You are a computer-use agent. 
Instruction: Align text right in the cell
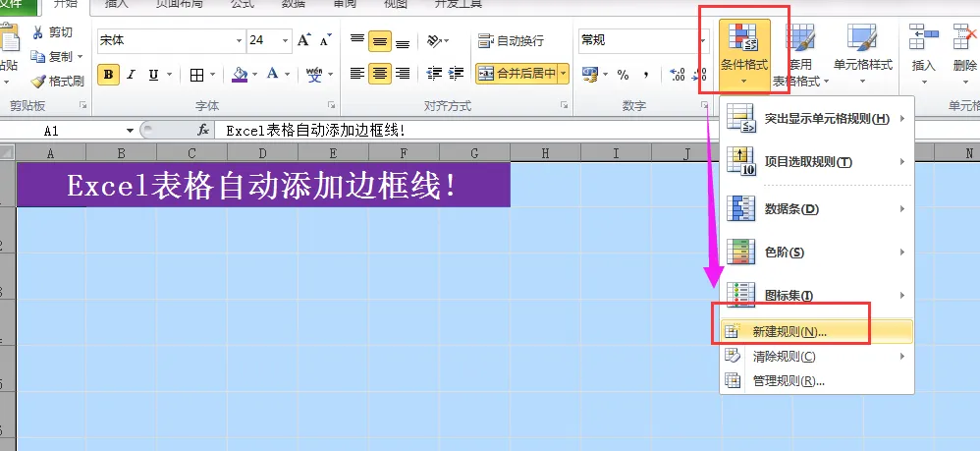coord(403,74)
